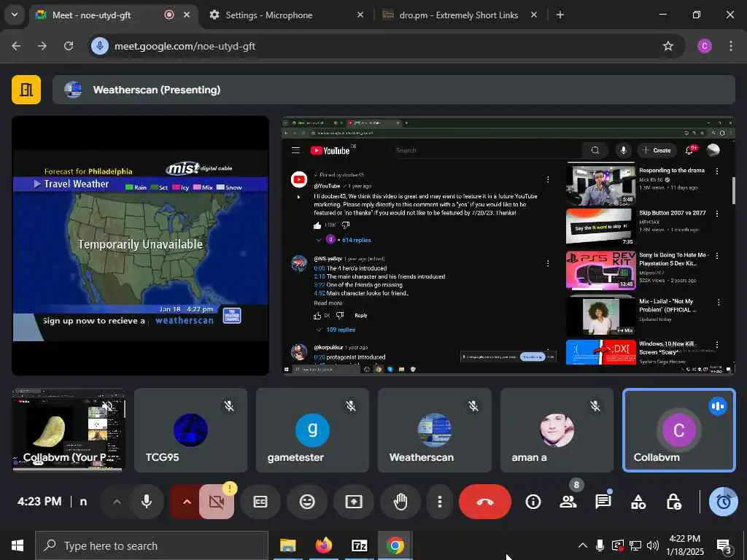Screen dimensions: 747x560
Task: Switch to dro.pm Extremely Short Links tab
Action: [x=460, y=15]
